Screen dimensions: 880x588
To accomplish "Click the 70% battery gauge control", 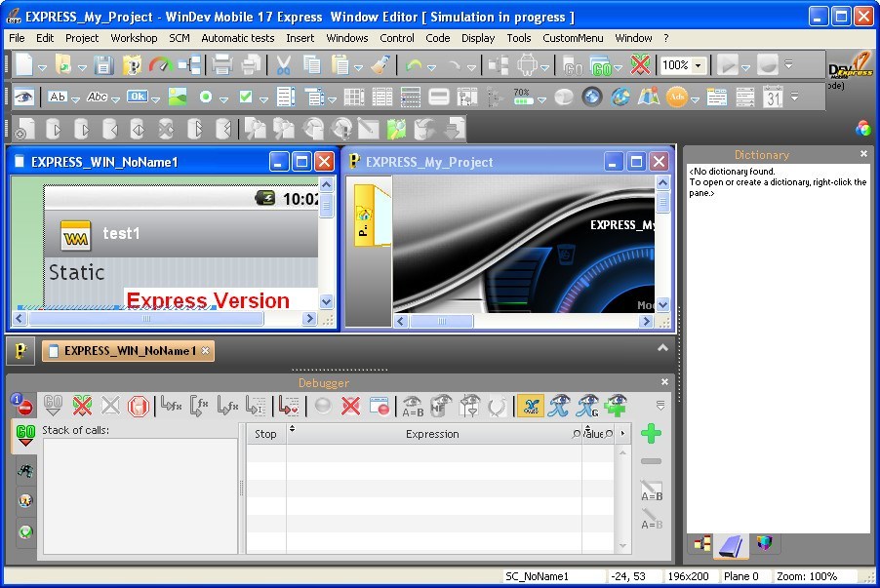I will tap(524, 98).
